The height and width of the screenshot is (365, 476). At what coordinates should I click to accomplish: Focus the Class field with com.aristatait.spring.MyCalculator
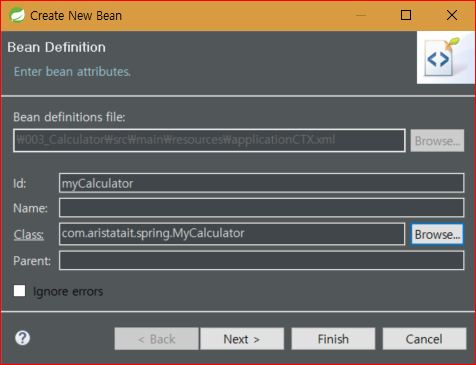[x=232, y=234]
